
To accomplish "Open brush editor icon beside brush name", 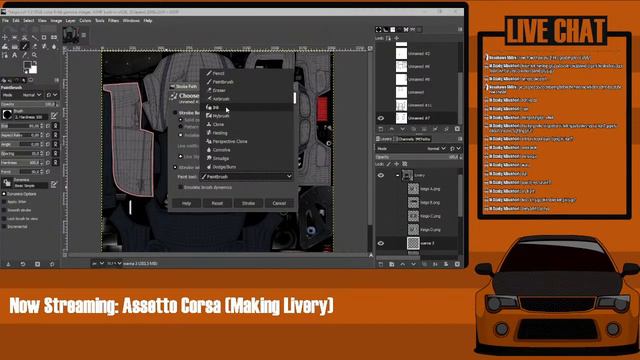I will point(54,116).
